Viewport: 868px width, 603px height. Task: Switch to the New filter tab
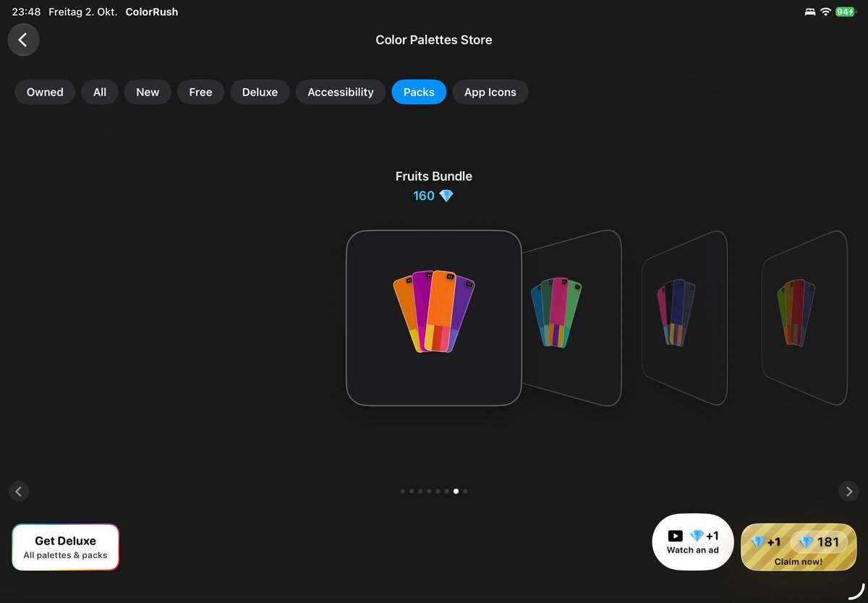coord(148,92)
